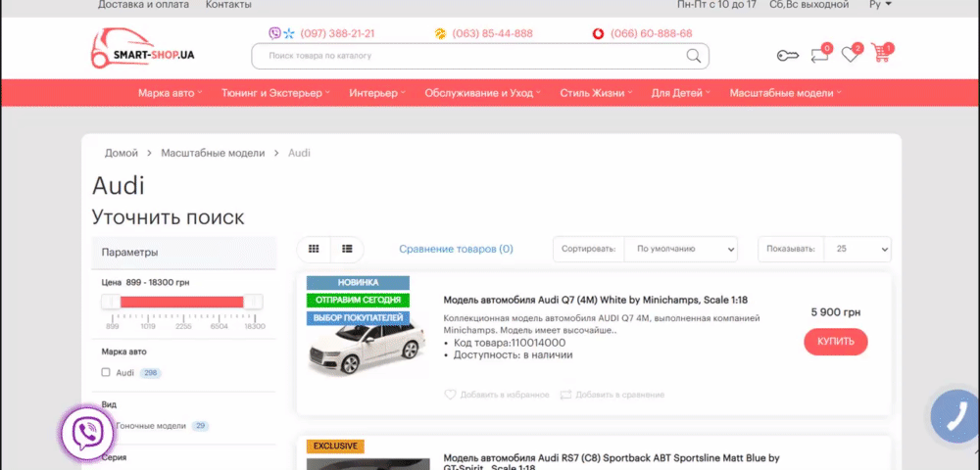Open account login key icon
Viewport: 980px width, 470px height.
(x=788, y=56)
